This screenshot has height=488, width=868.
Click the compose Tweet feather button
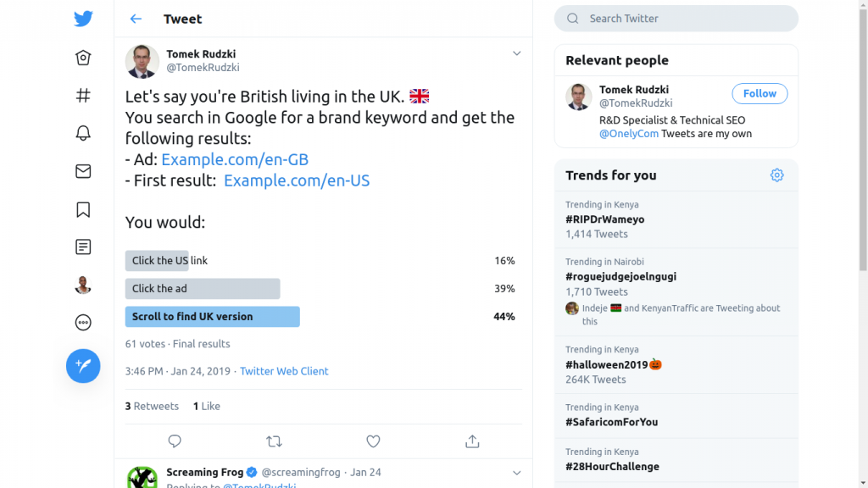pos(83,366)
